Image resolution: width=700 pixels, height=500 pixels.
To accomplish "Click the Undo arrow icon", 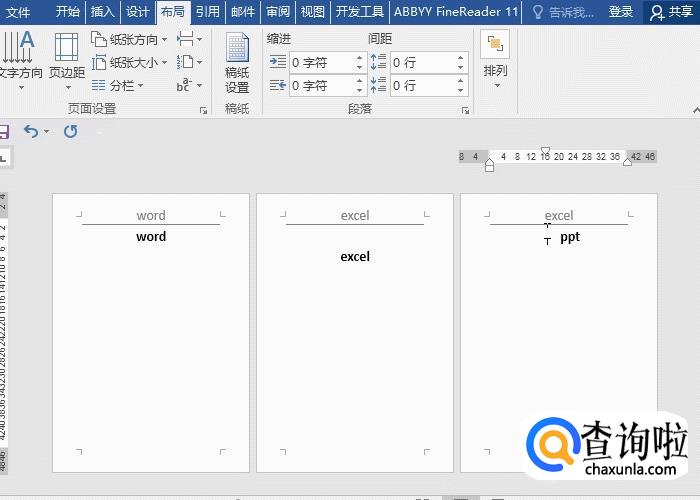I will [30, 131].
